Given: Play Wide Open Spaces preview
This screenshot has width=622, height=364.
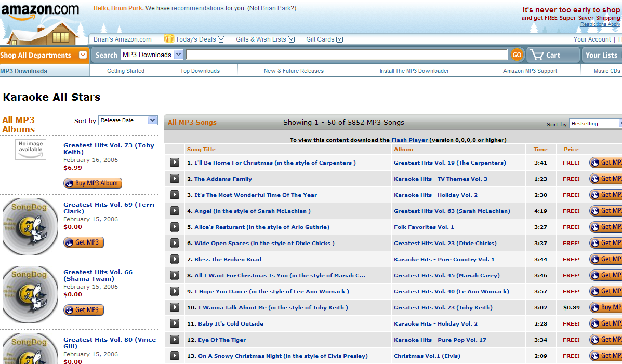Looking at the screenshot, I should point(175,243).
